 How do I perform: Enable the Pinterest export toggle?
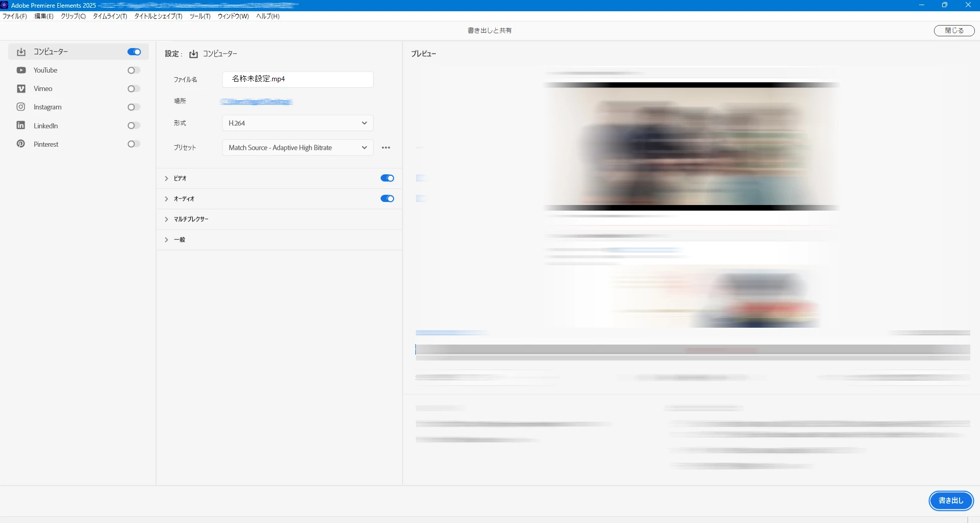click(134, 144)
